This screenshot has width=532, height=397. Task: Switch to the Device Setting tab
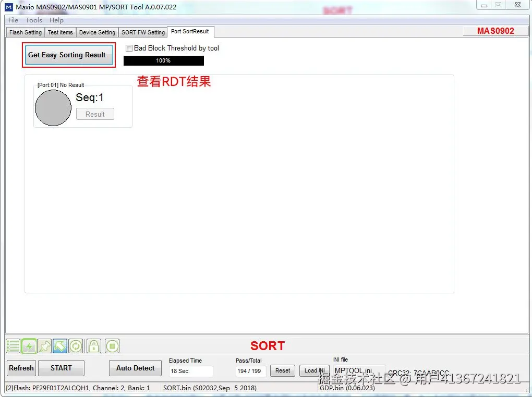coord(97,32)
